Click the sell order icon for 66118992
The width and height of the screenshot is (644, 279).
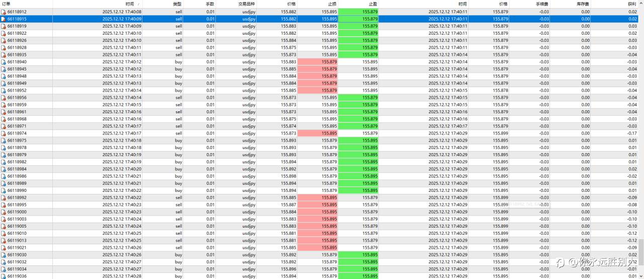coord(4,197)
